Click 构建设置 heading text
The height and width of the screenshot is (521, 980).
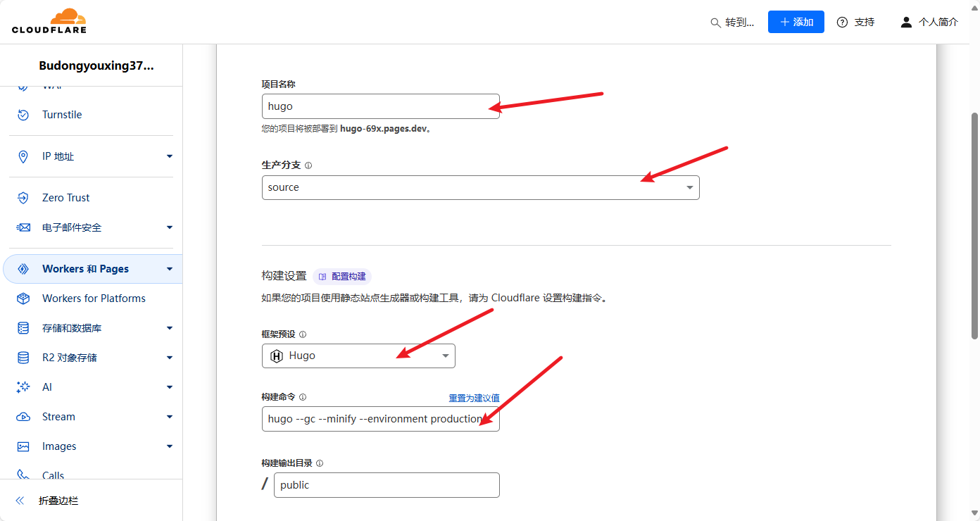(284, 276)
